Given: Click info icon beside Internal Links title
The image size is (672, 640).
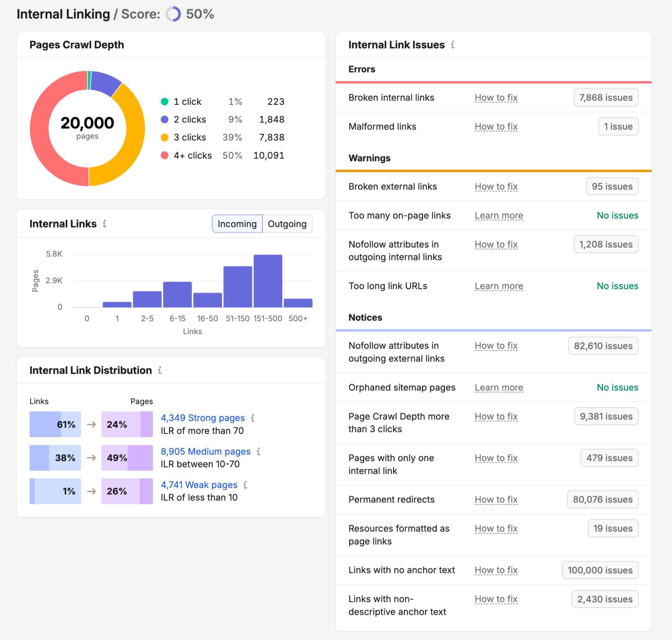Looking at the screenshot, I should pyautogui.click(x=105, y=223).
